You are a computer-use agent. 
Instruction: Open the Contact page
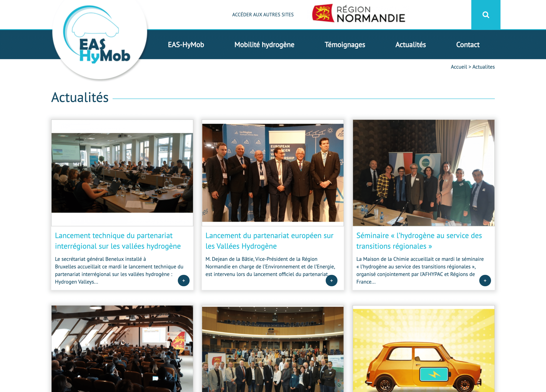point(468,45)
